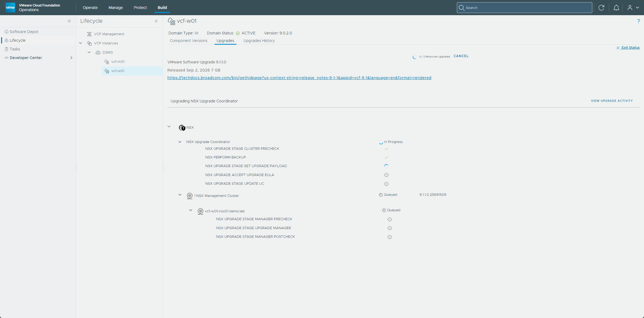Collapse the D3MO tree node
The image size is (644, 318).
(89, 52)
